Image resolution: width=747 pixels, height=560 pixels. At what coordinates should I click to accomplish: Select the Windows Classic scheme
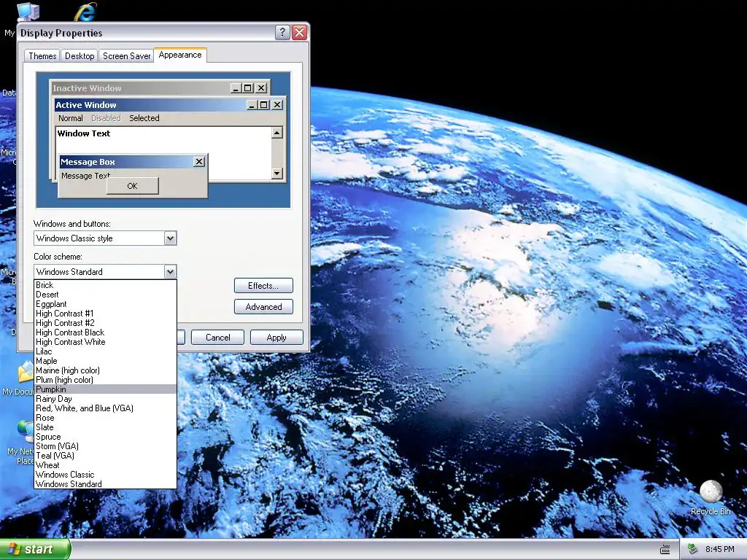[105, 475]
